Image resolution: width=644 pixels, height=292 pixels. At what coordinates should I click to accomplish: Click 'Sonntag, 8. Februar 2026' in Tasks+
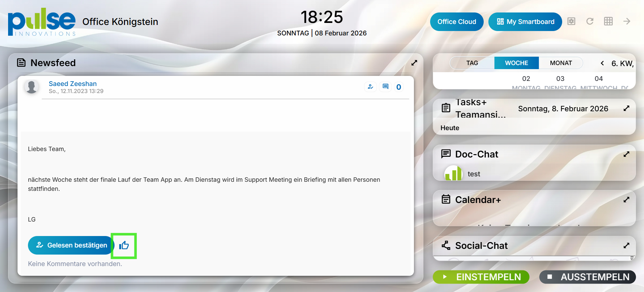click(x=563, y=109)
